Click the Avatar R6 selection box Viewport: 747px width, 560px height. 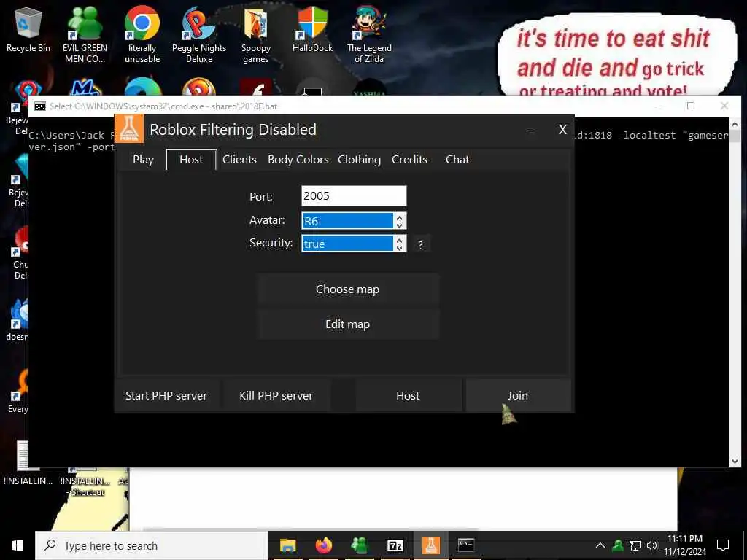pyautogui.click(x=347, y=220)
